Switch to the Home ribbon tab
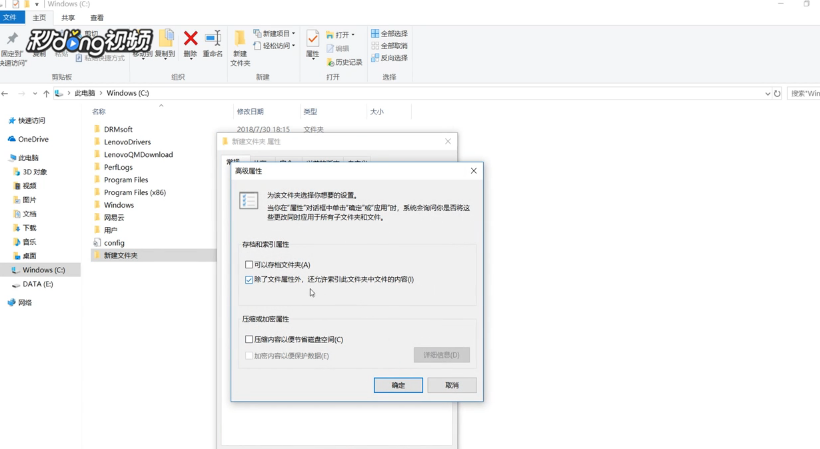This screenshot has width=820, height=449. 39,18
